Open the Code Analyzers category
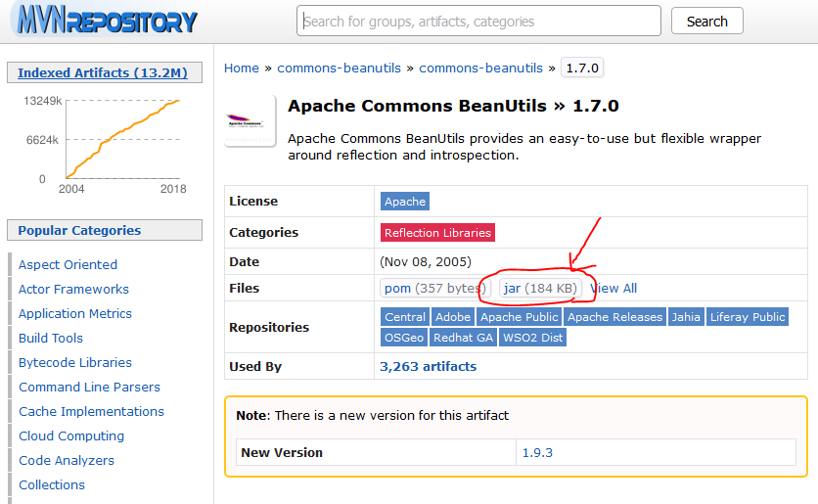Screen dimensions: 818x504 pos(67,461)
